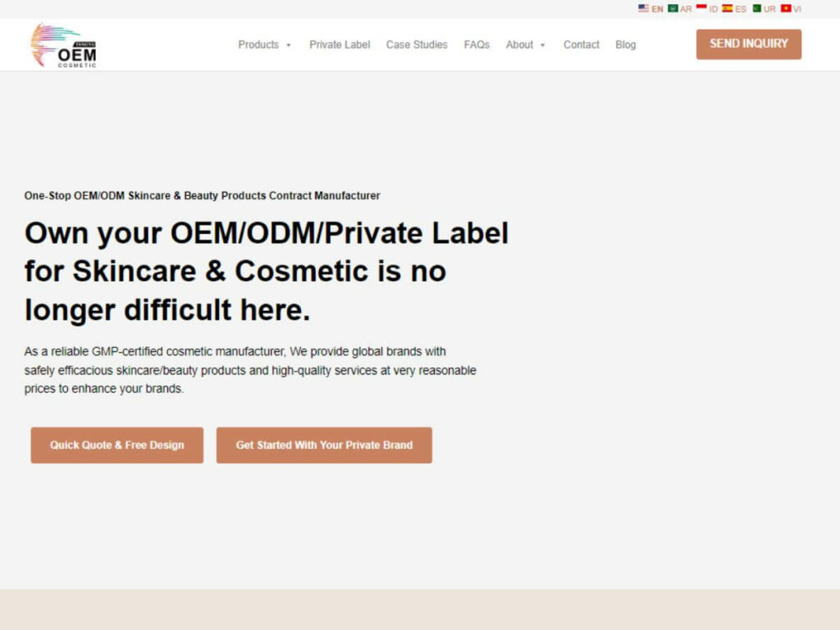Image resolution: width=840 pixels, height=630 pixels.
Task: Choose the Indonesian ID flag icon
Action: tap(701, 8)
